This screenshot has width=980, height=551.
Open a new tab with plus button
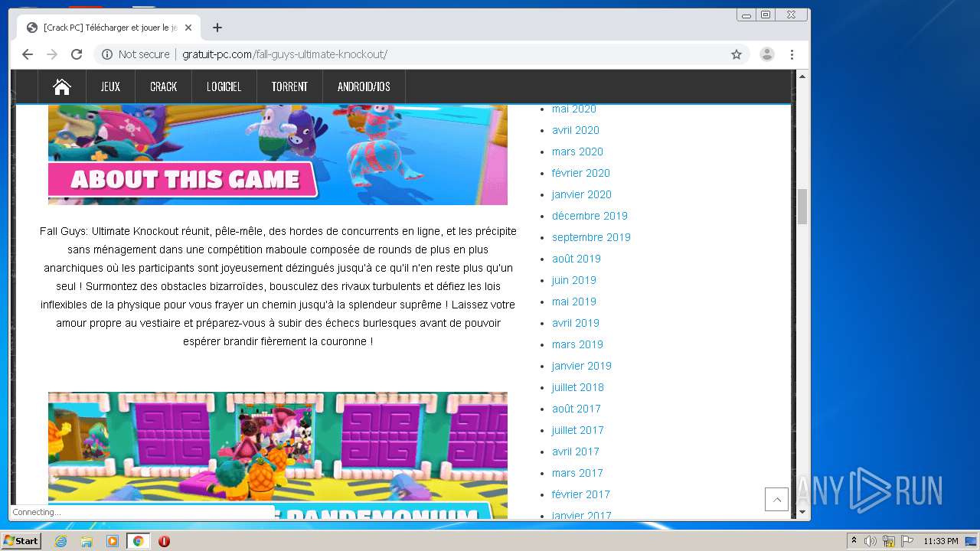[x=217, y=28]
